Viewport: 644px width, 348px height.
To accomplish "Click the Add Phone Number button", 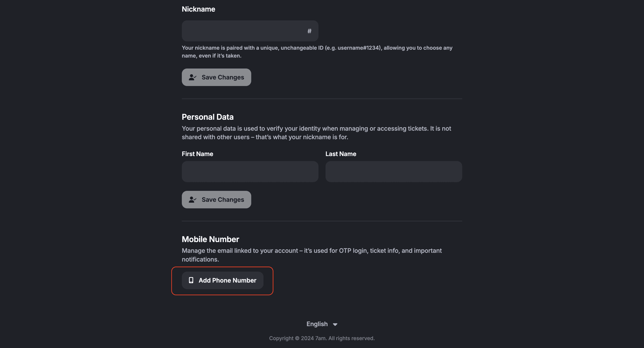I will click(x=222, y=280).
